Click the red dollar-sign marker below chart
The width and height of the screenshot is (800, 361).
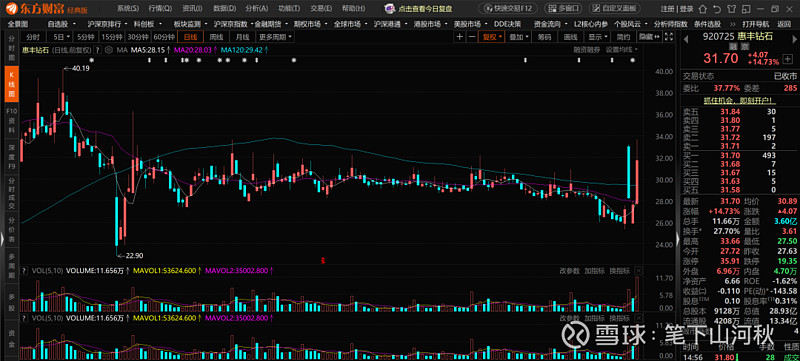pos(323,261)
